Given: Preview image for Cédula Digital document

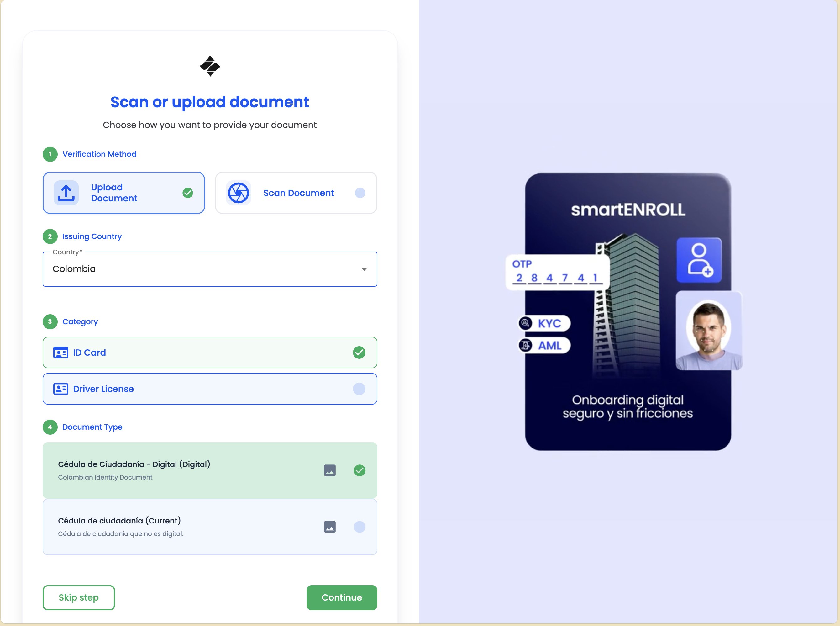Looking at the screenshot, I should (329, 470).
